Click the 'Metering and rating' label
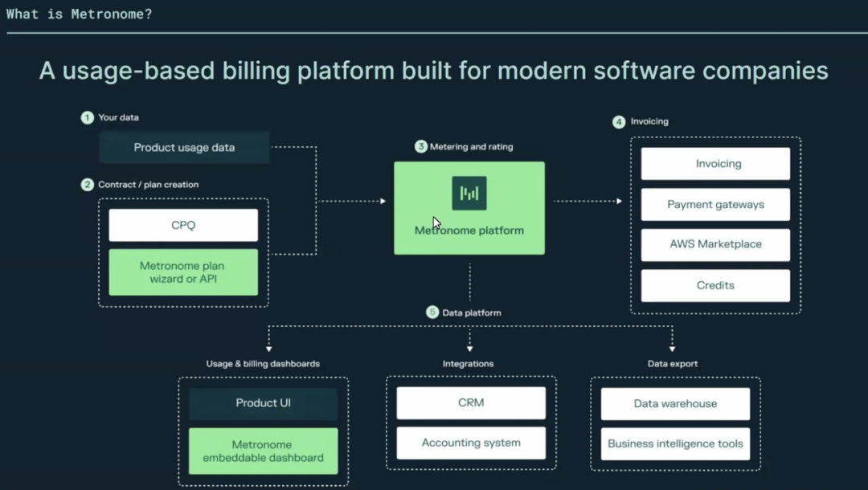The width and height of the screenshot is (868, 490). [472, 146]
